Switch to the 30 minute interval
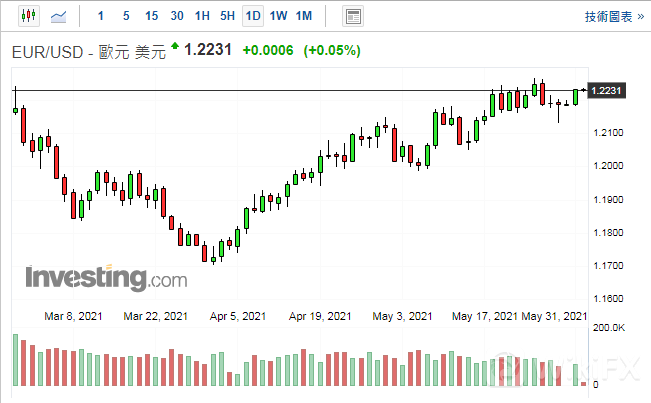Image resolution: width=651 pixels, height=403 pixels. [x=177, y=16]
